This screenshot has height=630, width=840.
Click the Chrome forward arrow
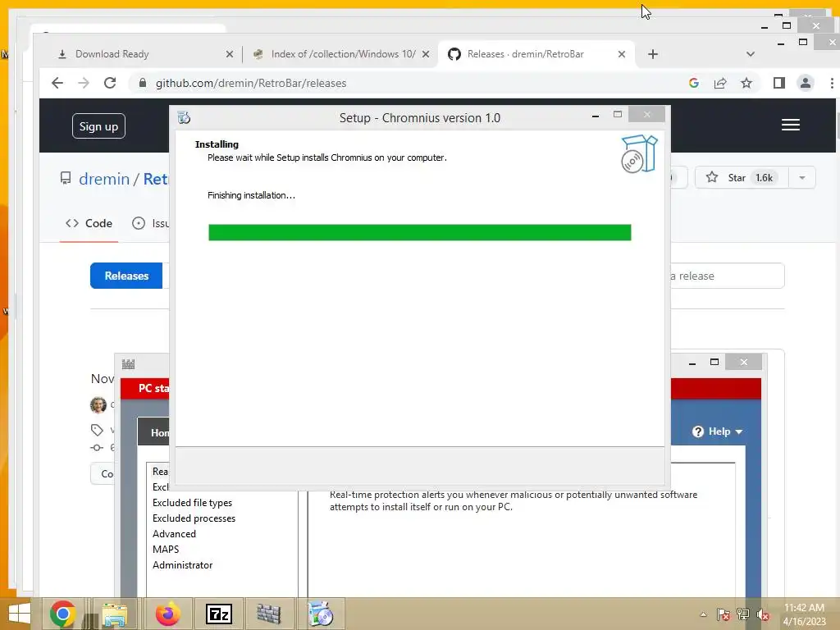[84, 83]
